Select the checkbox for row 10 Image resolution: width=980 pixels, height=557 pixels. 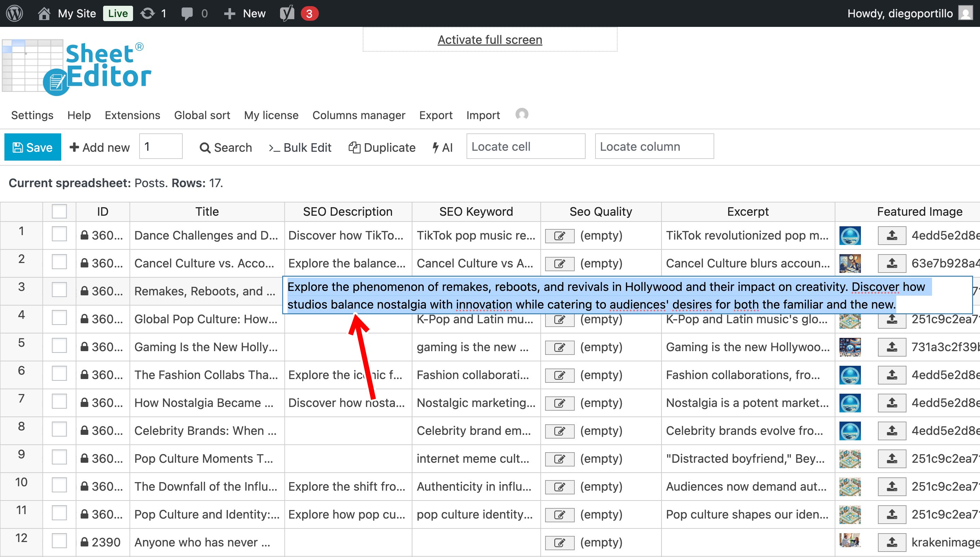point(59,486)
